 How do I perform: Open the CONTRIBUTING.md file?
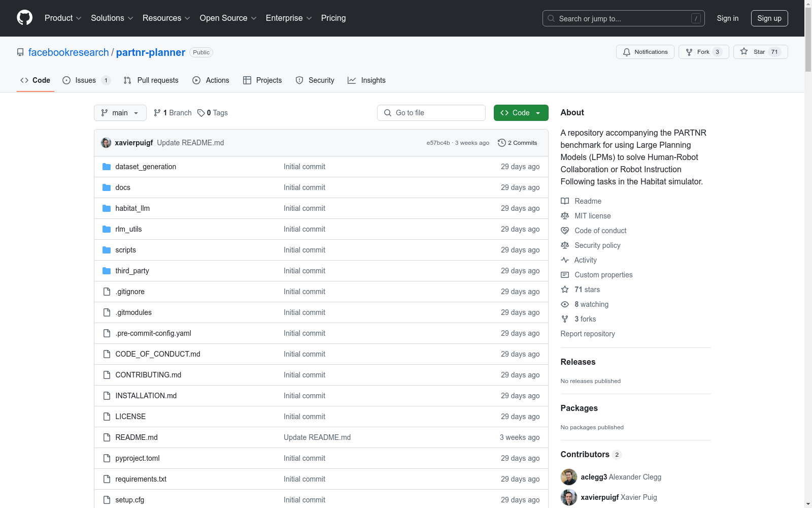[x=148, y=375]
